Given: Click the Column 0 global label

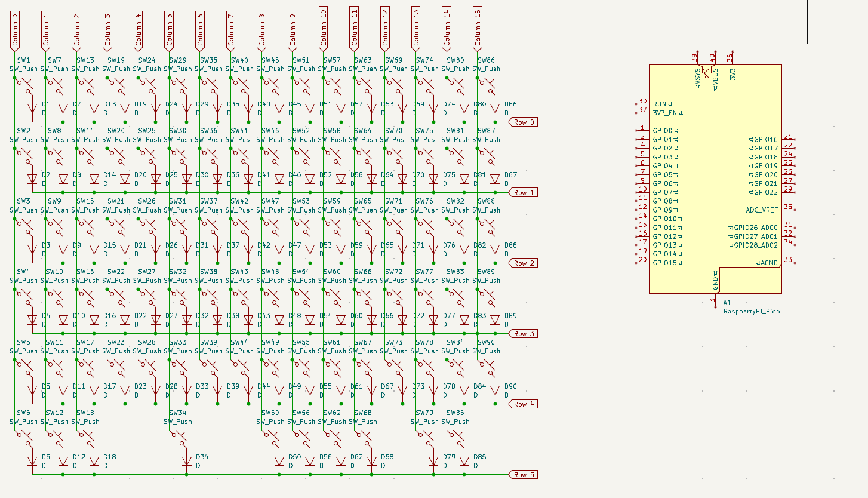Looking at the screenshot, I should (x=16, y=30).
